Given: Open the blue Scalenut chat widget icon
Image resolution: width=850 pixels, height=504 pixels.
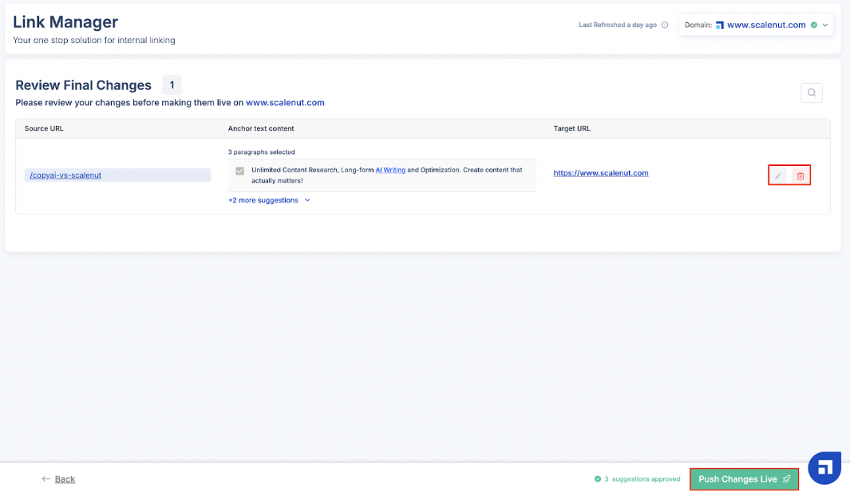Looking at the screenshot, I should 824,467.
